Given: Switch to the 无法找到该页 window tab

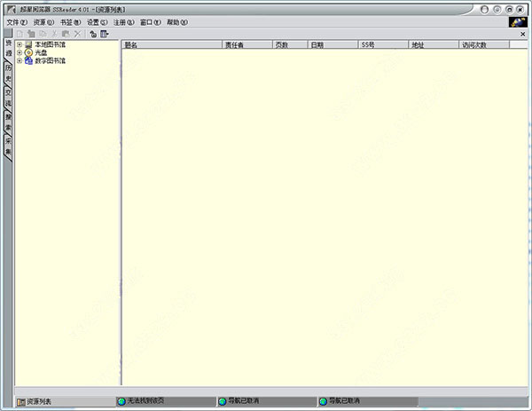Looking at the screenshot, I should coord(167,401).
